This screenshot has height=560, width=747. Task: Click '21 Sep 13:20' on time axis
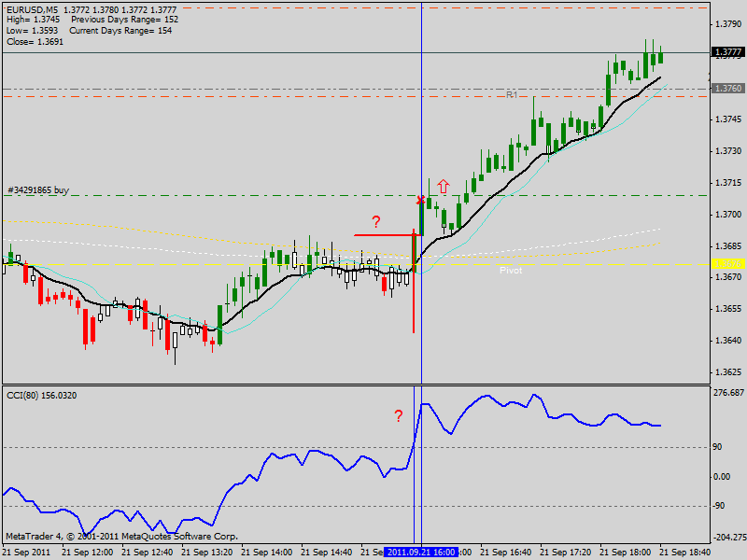tap(207, 553)
